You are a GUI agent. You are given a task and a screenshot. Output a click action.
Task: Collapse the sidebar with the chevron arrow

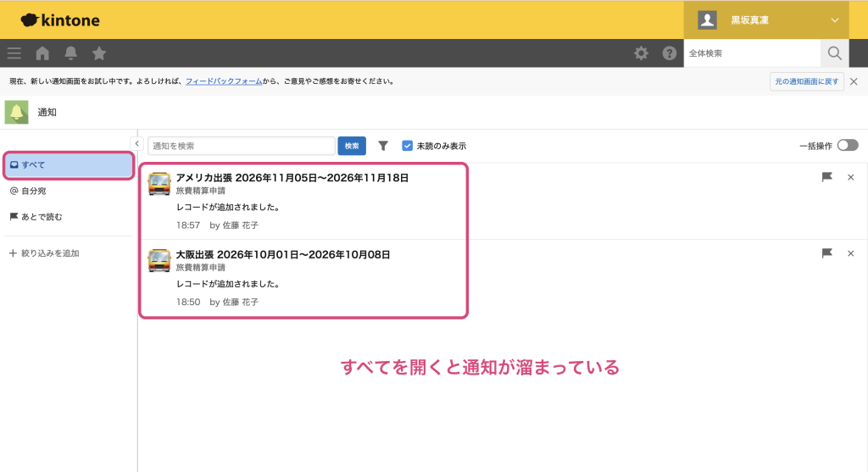tap(136, 143)
